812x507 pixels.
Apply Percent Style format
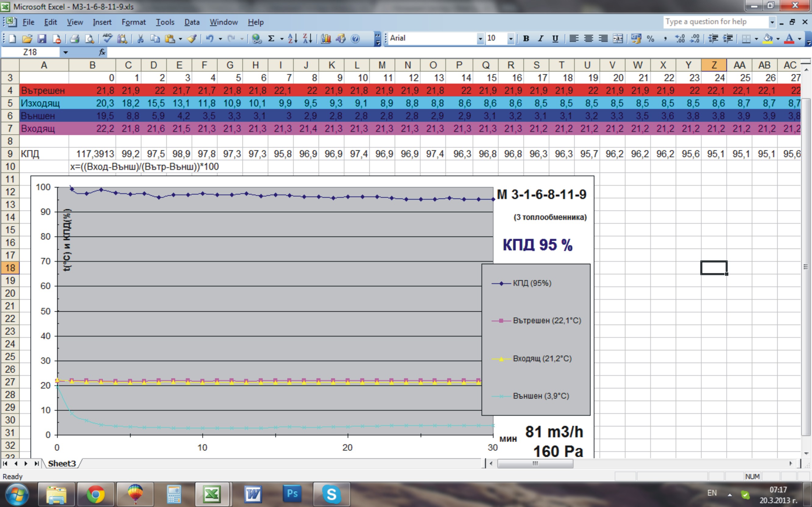tap(650, 39)
